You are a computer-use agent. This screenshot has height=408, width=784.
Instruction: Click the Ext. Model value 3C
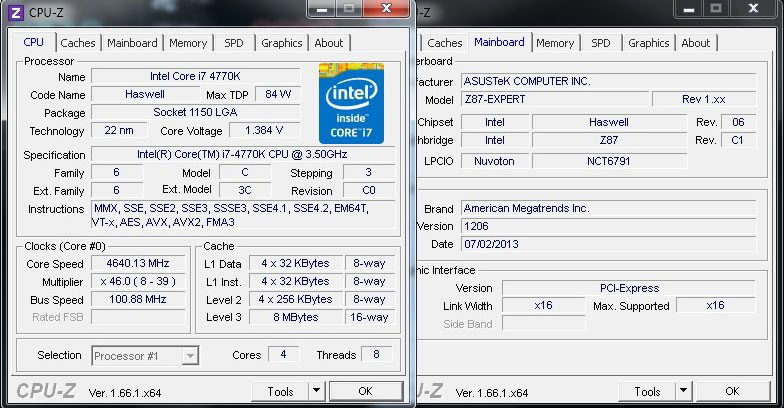(245, 190)
